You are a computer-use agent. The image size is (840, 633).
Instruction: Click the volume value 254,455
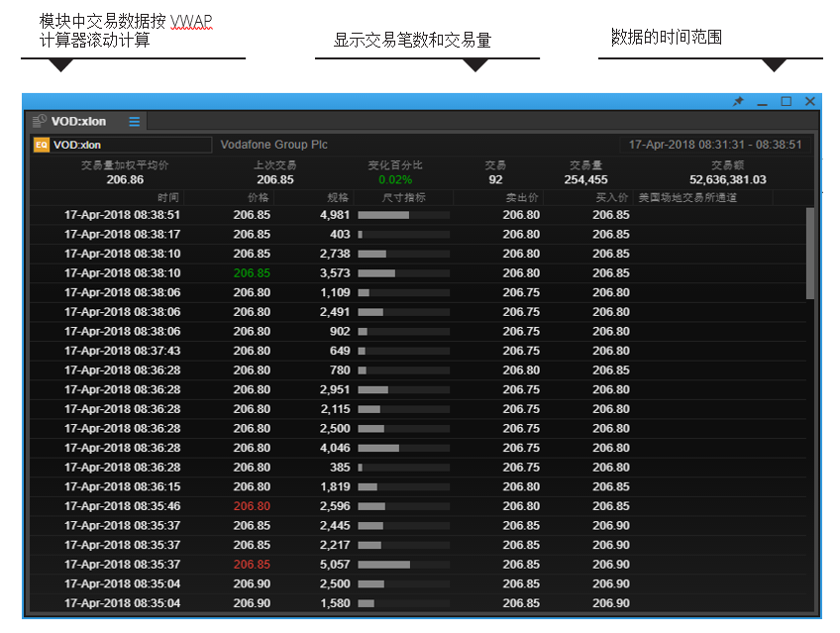tap(585, 180)
